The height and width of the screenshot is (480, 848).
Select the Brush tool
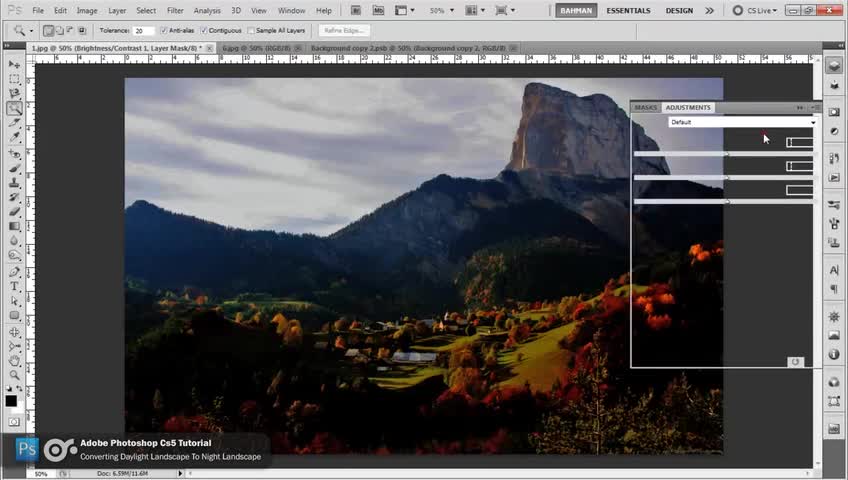[x=14, y=169]
